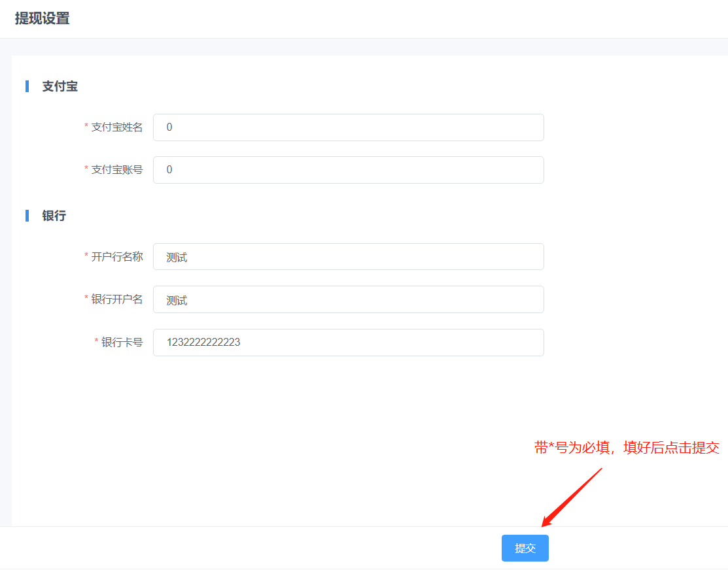Edit the 银行卡号 input field
The width and height of the screenshot is (728, 572).
point(348,343)
